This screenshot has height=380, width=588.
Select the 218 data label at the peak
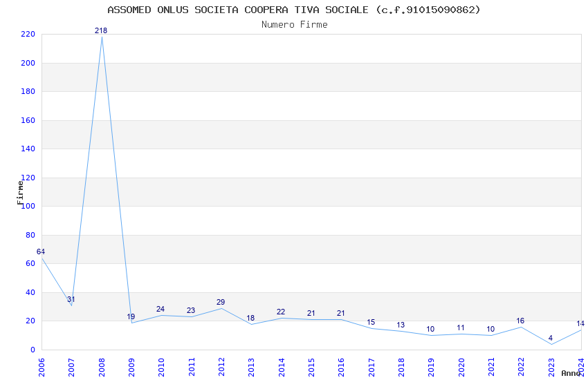tap(101, 30)
